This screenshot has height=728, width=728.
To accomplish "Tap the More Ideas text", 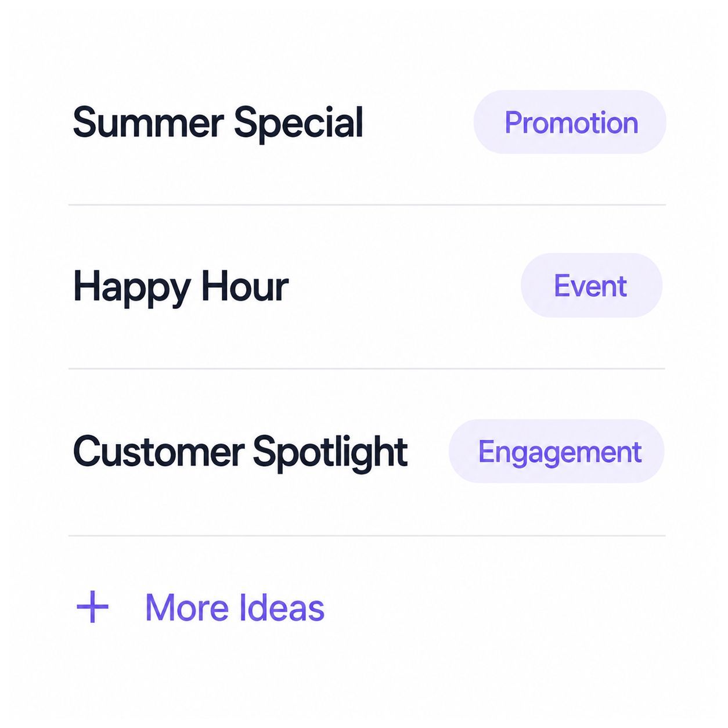I will coord(235,608).
